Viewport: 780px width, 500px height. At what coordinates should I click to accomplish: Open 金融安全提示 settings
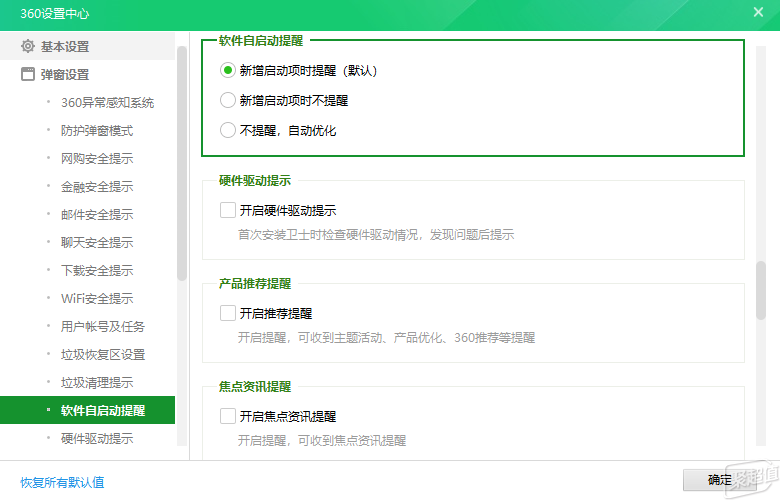[x=97, y=187]
